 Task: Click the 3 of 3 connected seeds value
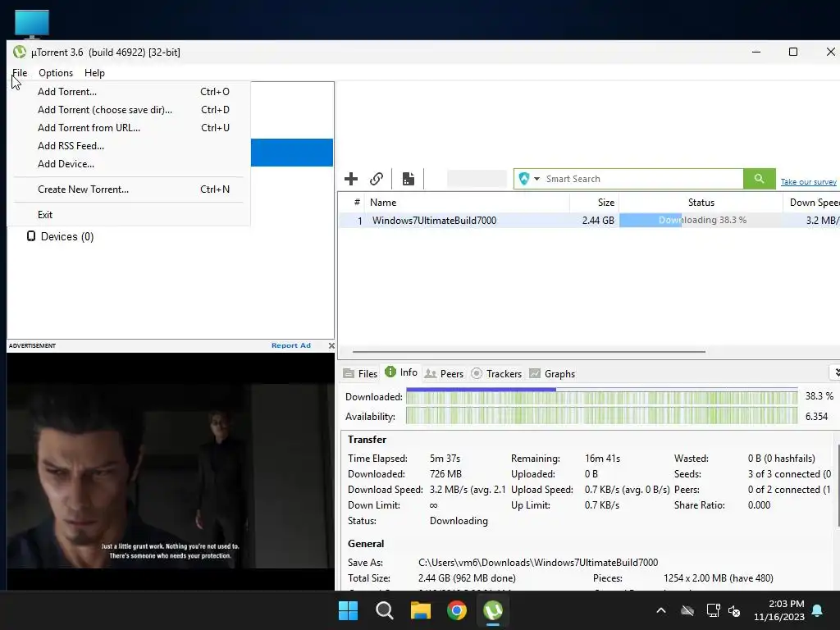pyautogui.click(x=789, y=474)
